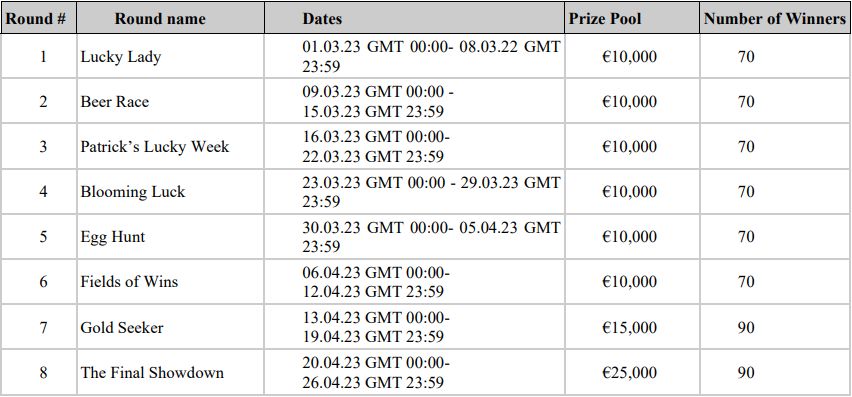This screenshot has height=397, width=852.
Task: Select Patrick's Lucky Week cell
Action: pos(171,147)
